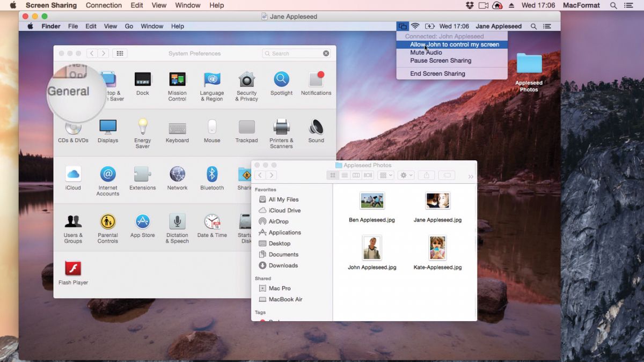This screenshot has width=644, height=362.
Task: Select Allow John to control my screen
Action: pyautogui.click(x=454, y=45)
